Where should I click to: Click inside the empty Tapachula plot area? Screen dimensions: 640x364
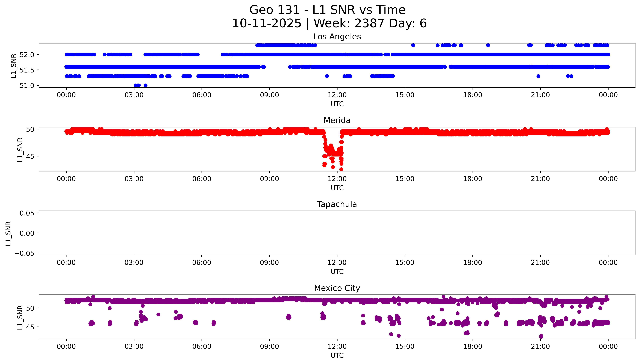(337, 233)
